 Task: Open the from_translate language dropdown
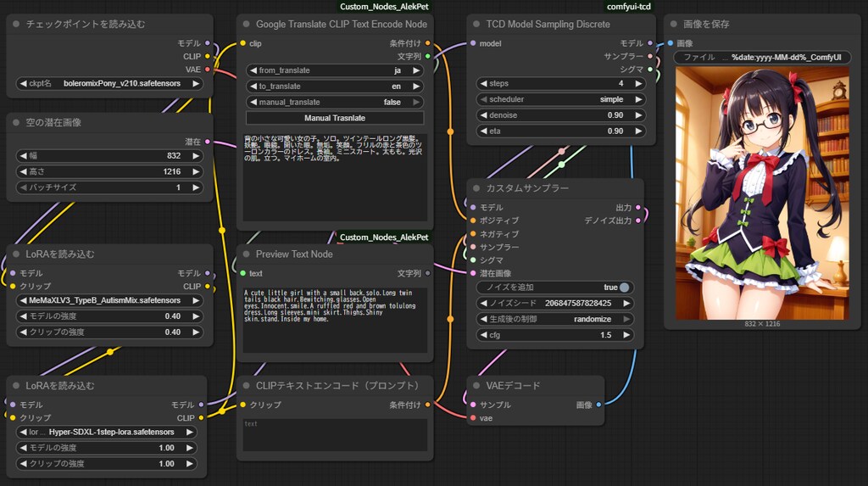coord(335,70)
